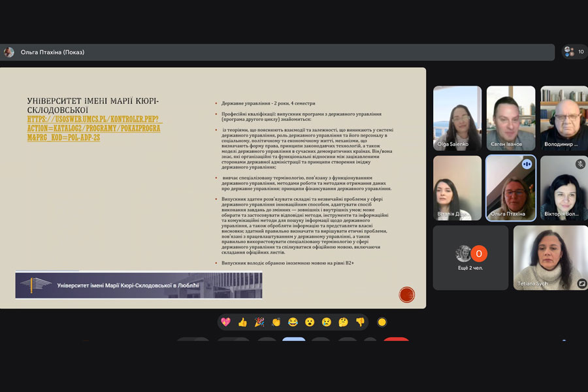Open the emoji skin tone selector
The width and height of the screenshot is (588, 392).
click(x=382, y=322)
